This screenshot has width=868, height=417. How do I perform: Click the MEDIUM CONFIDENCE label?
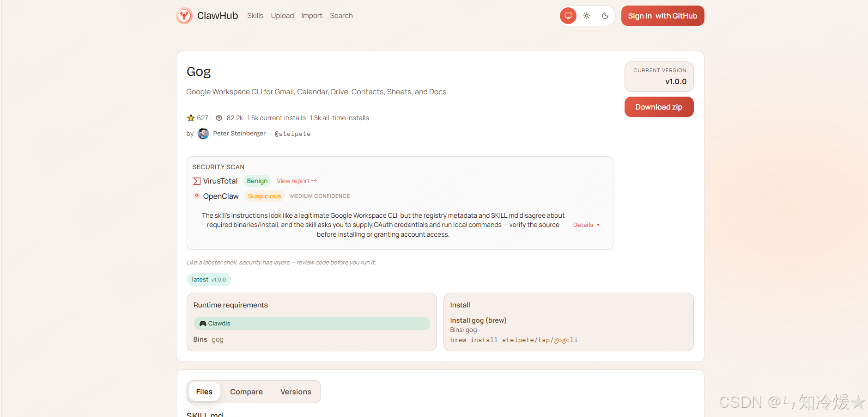pos(320,196)
